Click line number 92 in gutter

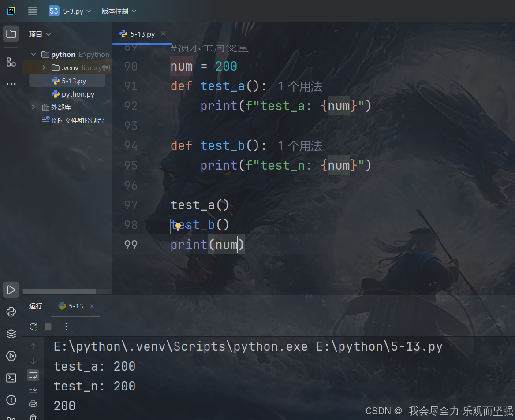pos(131,106)
